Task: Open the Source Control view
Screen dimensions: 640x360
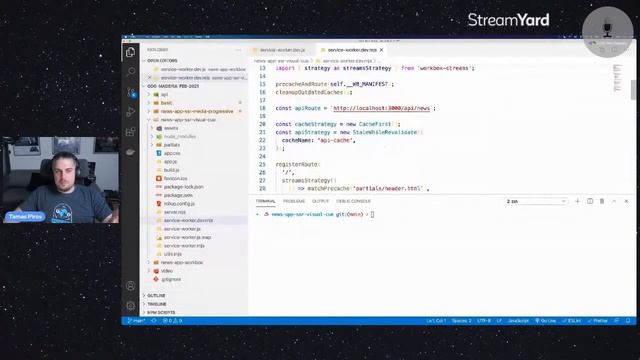Action: (131, 92)
